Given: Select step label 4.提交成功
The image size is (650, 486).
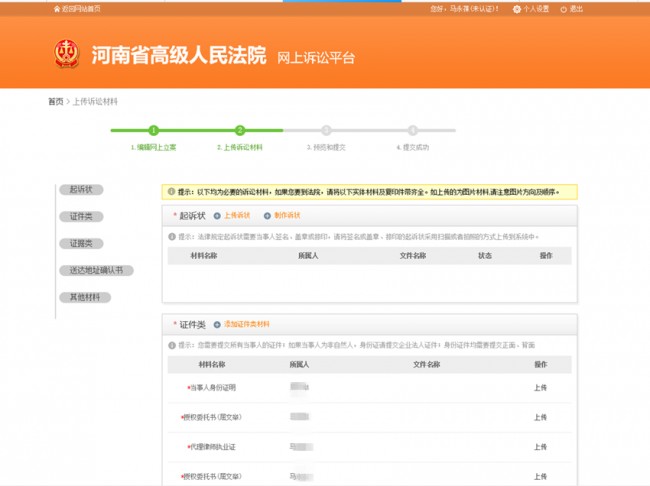Looking at the screenshot, I should coord(412,147).
